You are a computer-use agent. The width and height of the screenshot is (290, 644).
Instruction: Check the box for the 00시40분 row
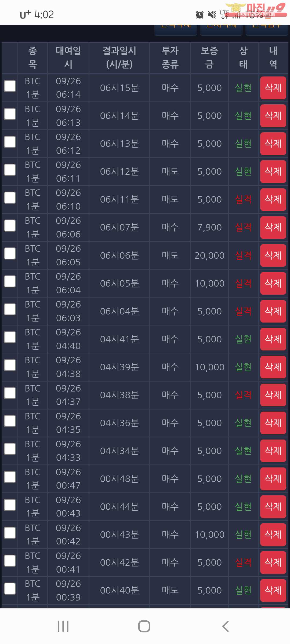coord(10,588)
